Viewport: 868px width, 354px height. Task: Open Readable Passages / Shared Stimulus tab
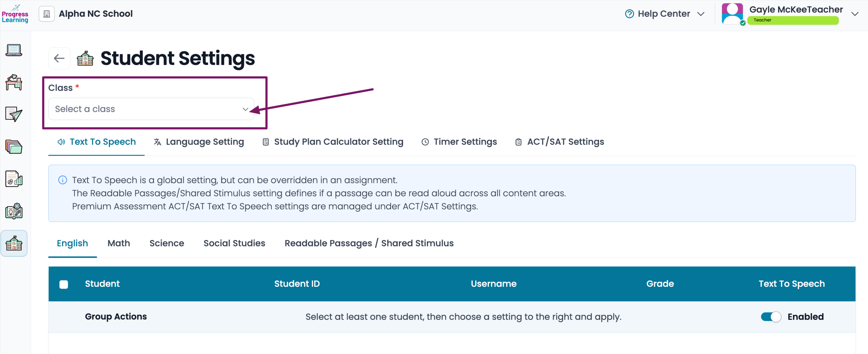369,243
